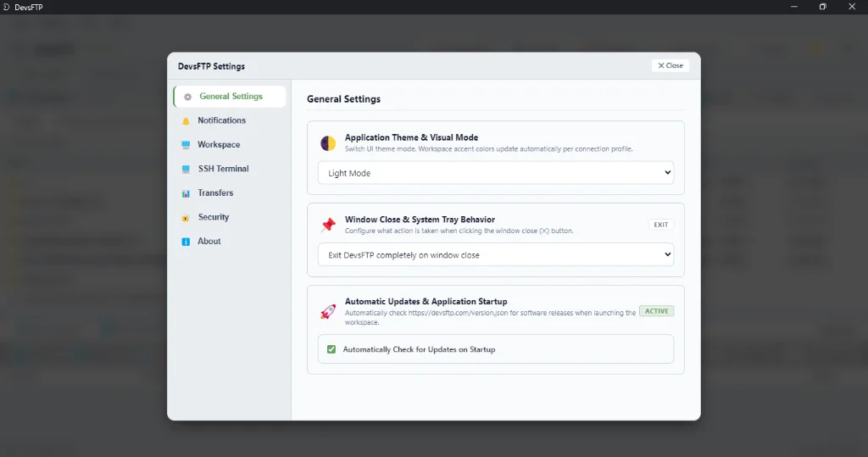
Task: Expand the window close behavior dropdown
Action: (x=495, y=255)
